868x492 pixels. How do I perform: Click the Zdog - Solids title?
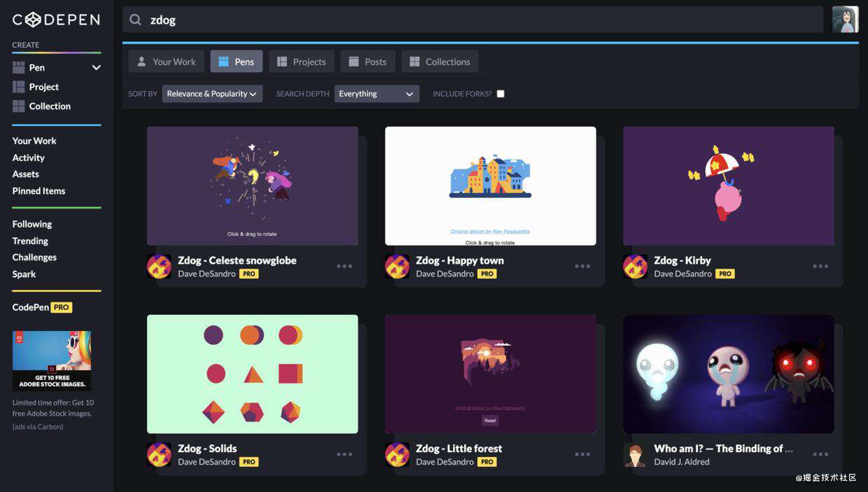pyautogui.click(x=207, y=448)
